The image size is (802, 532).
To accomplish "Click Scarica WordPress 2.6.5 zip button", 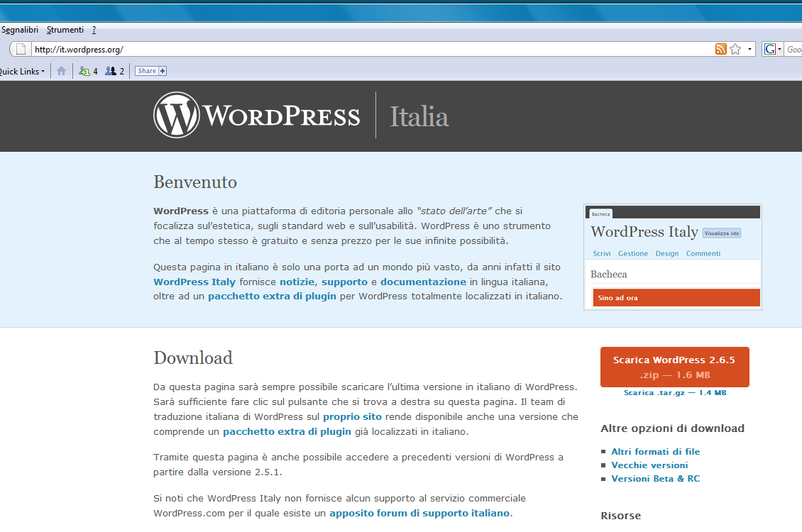I will click(675, 367).
